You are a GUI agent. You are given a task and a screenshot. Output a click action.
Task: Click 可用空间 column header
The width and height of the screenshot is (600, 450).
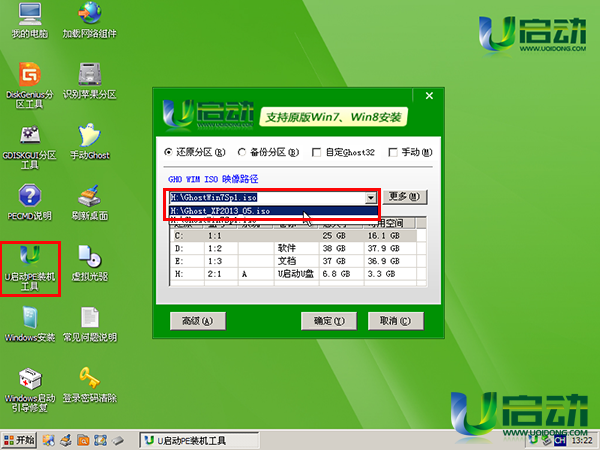(389, 223)
